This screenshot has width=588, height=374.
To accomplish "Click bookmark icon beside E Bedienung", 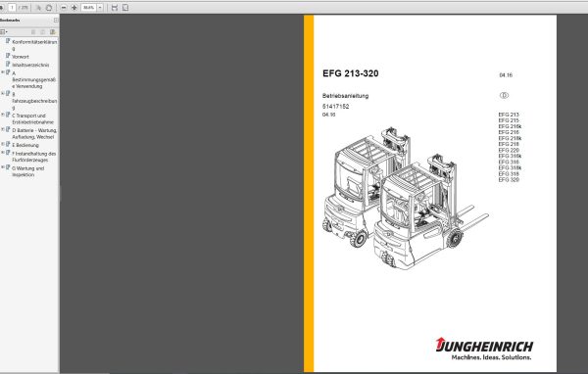I will (8, 144).
